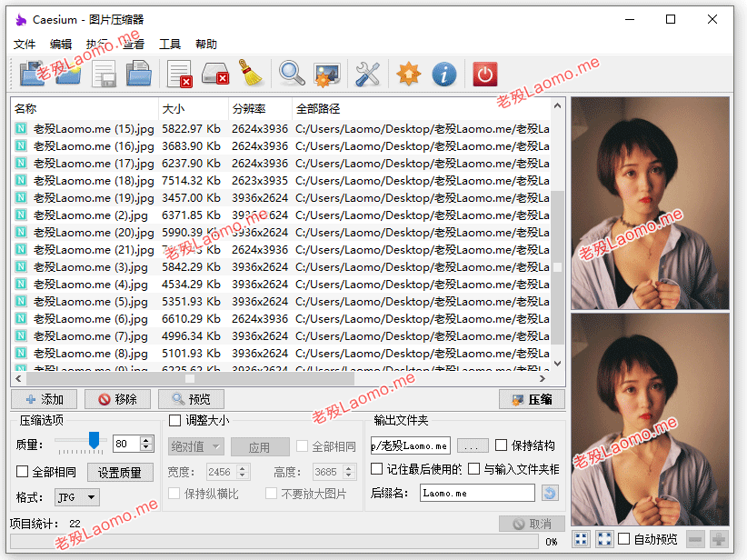Screen dimensions: 747x560
Task: Click the blue info about icon
Action: click(444, 74)
